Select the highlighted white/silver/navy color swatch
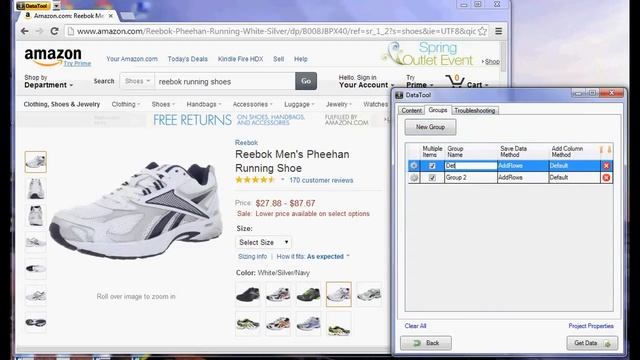The height and width of the screenshot is (360, 640). pyautogui.click(x=339, y=294)
